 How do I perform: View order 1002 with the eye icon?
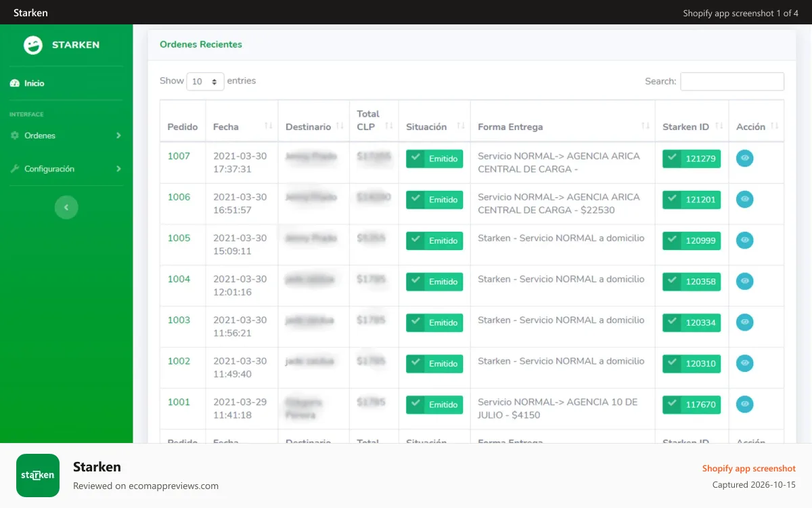pos(744,363)
